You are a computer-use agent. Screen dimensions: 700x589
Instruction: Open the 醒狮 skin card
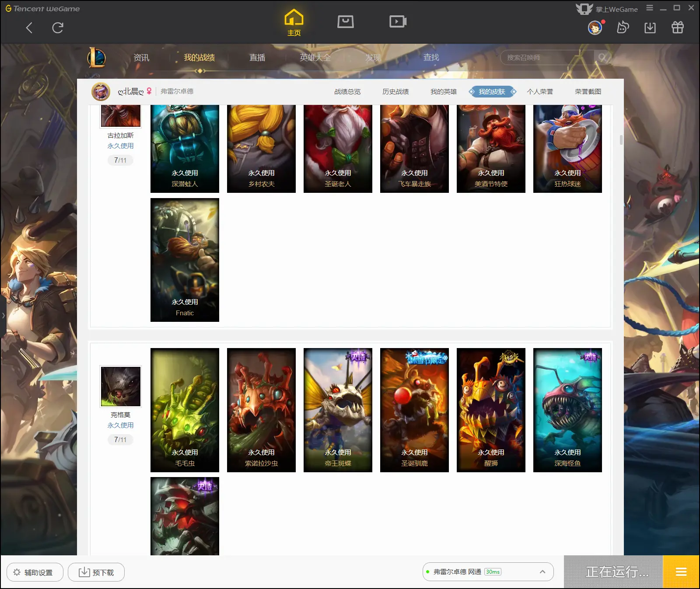491,410
